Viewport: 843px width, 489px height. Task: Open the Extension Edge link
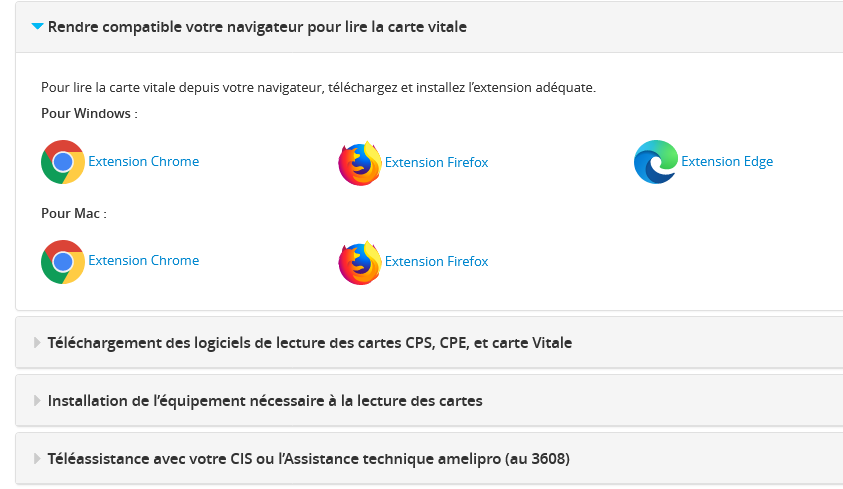(727, 162)
